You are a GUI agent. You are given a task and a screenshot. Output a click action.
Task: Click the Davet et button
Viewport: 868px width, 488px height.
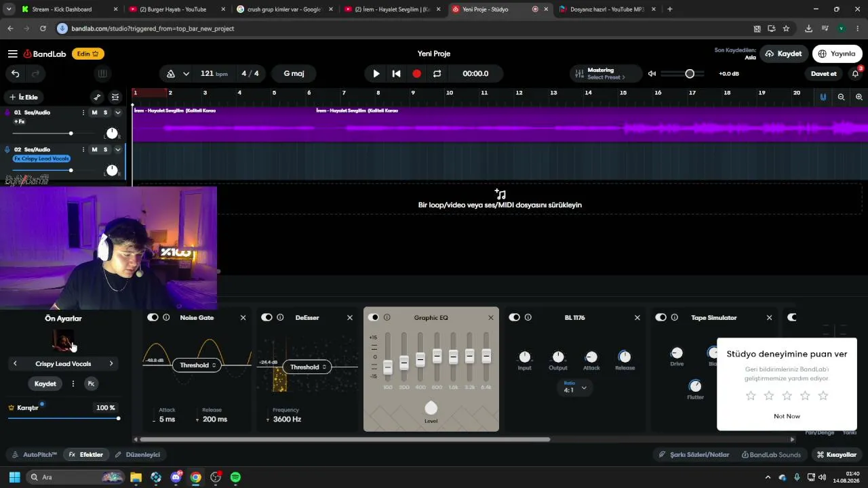tap(824, 73)
